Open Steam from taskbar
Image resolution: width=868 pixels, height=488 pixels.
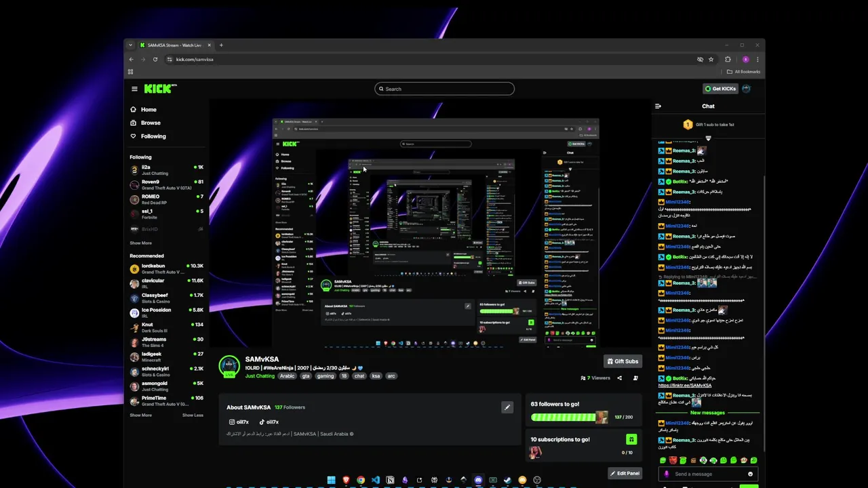pos(507,480)
